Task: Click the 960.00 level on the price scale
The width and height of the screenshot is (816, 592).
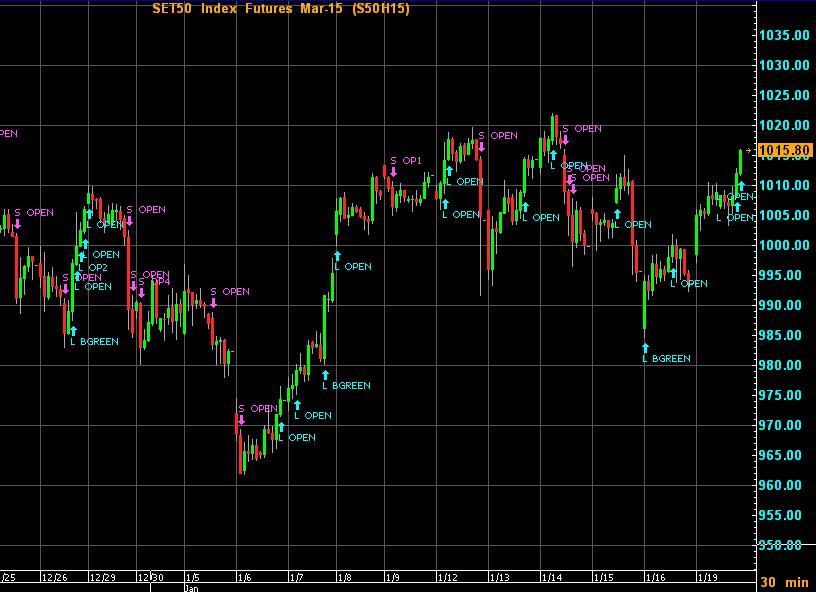Action: click(x=785, y=486)
